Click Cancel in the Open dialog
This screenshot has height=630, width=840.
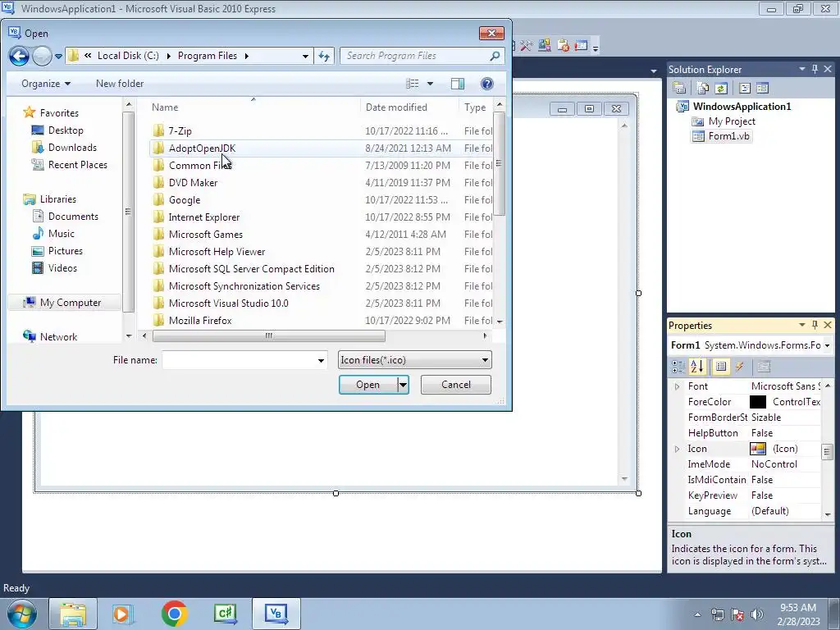pos(456,385)
